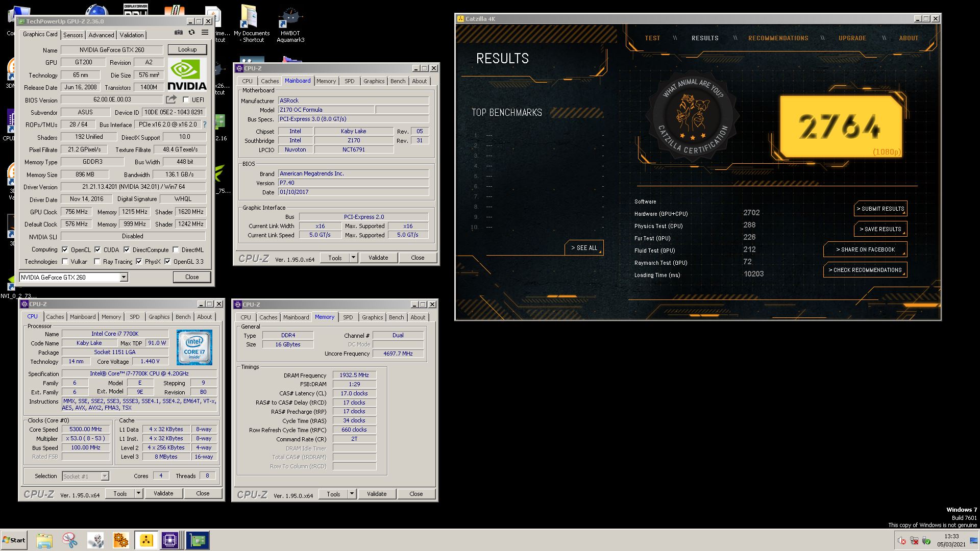Click the GPU-Z graphics card taskbar icon
This screenshot has height=551, width=980.
pyautogui.click(x=197, y=540)
